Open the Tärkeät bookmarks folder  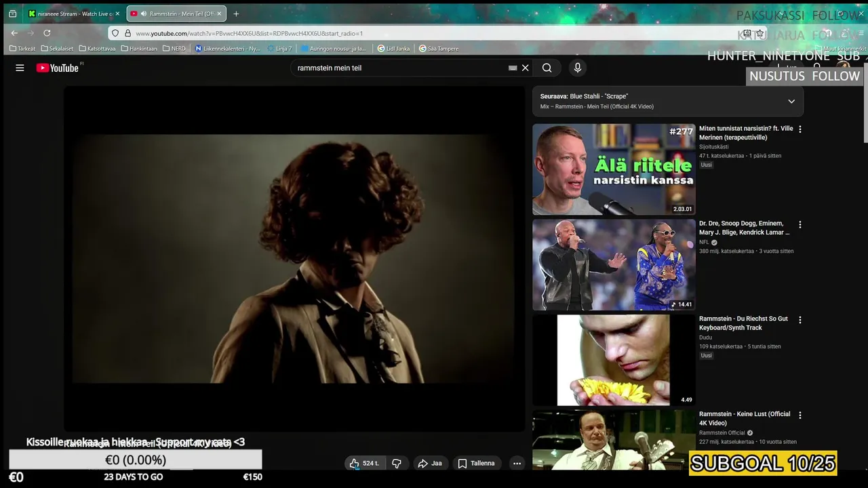tap(22, 49)
